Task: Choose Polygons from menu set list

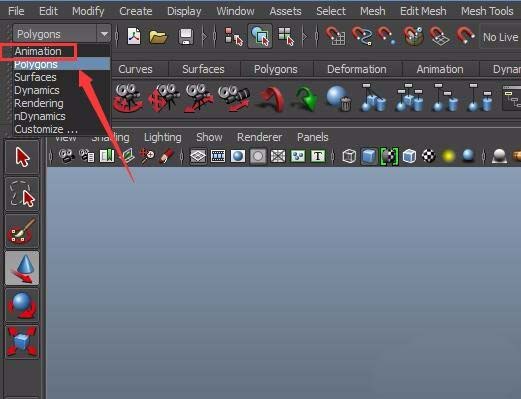Action: coord(62,64)
